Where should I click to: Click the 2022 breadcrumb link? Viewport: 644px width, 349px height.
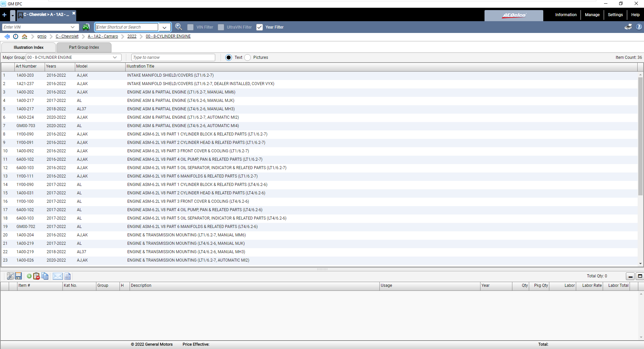[132, 36]
